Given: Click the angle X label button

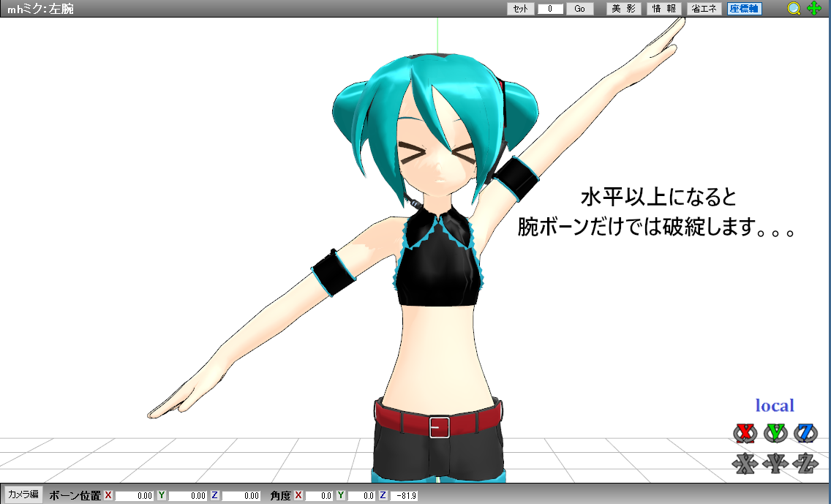Looking at the screenshot, I should pyautogui.click(x=298, y=495).
